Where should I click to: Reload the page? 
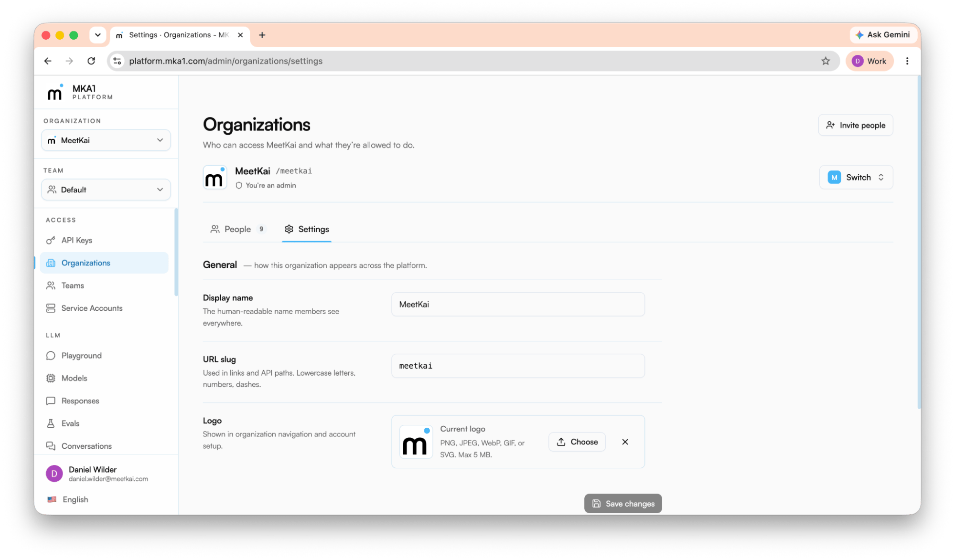tap(91, 61)
